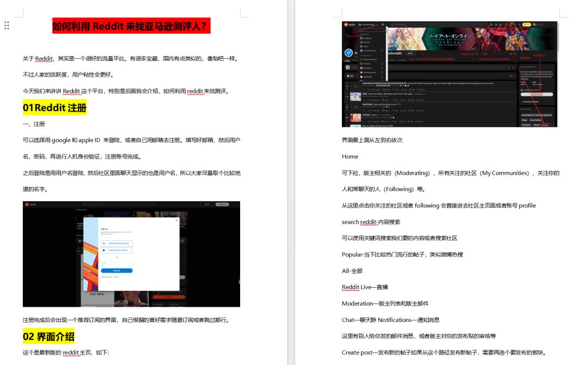
Task: Expand the account dropdown at top right
Action: tap(553, 23)
